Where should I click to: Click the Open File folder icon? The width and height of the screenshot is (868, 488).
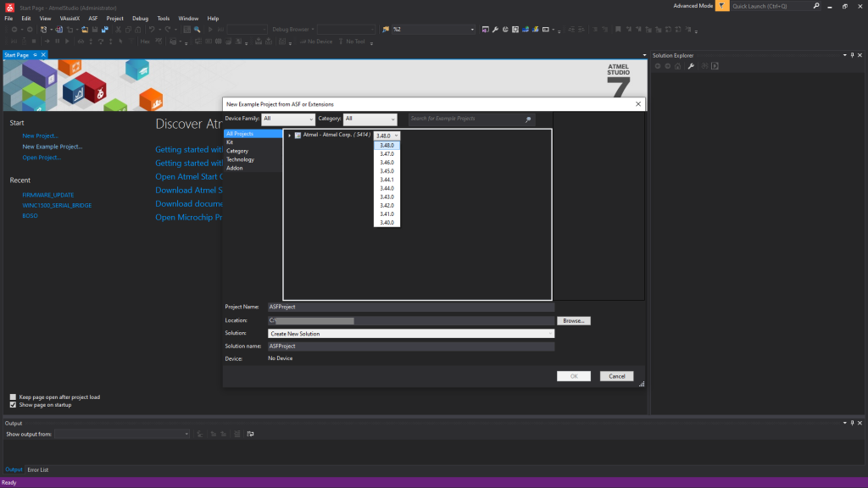click(85, 30)
